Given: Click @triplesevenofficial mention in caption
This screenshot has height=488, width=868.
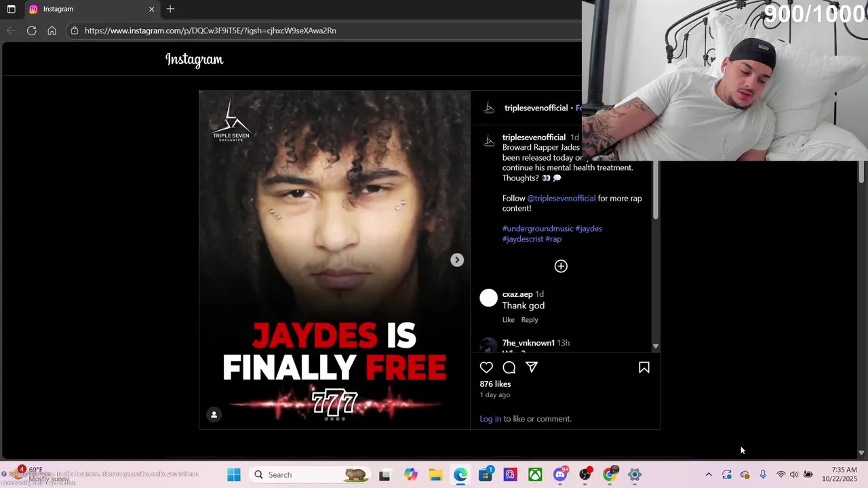Looking at the screenshot, I should click(561, 199).
